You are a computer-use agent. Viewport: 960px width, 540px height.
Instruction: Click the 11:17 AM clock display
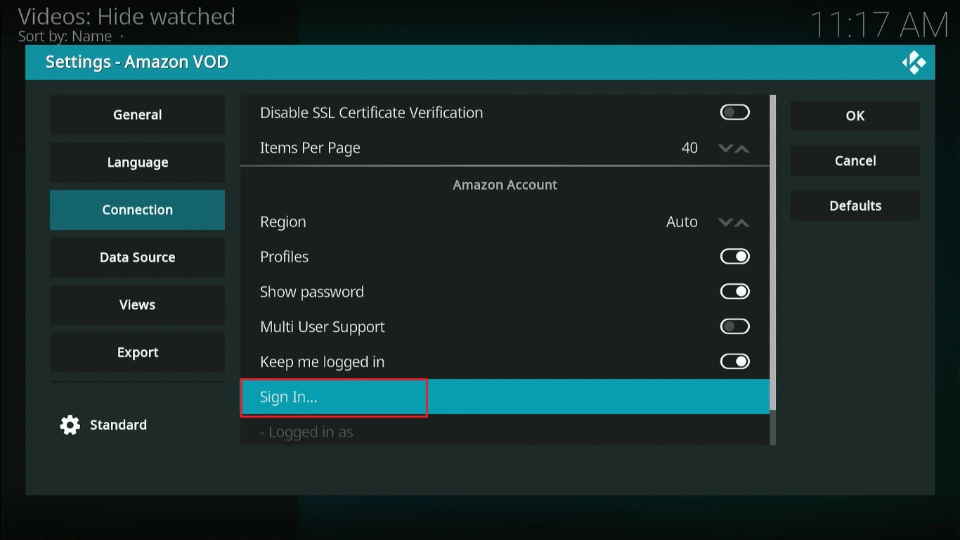click(x=879, y=26)
